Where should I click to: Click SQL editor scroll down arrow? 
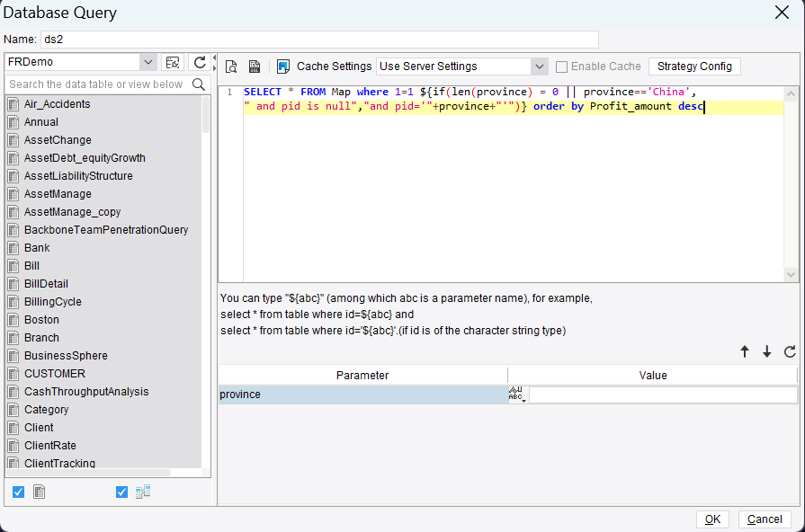click(791, 274)
